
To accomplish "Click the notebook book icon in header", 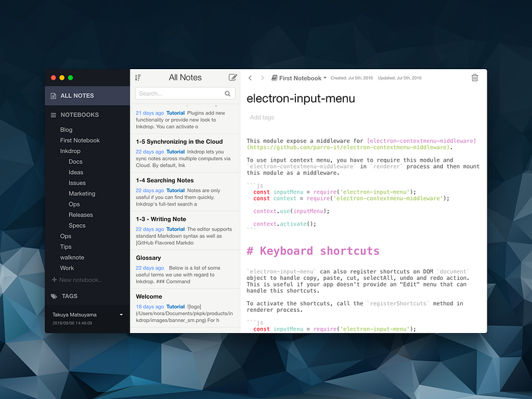I will click(274, 78).
